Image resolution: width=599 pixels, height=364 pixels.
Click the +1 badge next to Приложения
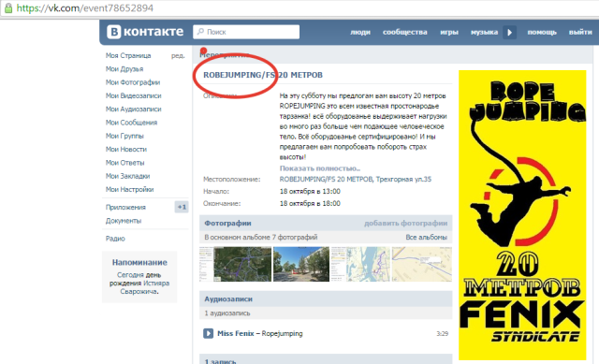click(182, 207)
